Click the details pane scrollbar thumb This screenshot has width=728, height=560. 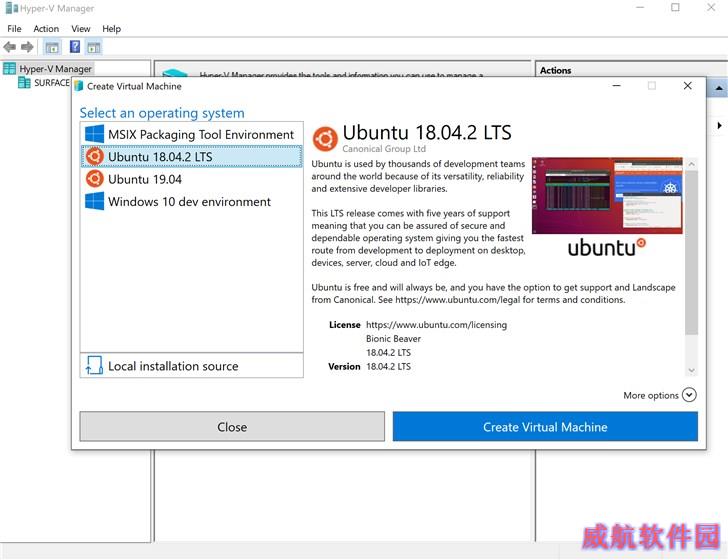[691, 252]
